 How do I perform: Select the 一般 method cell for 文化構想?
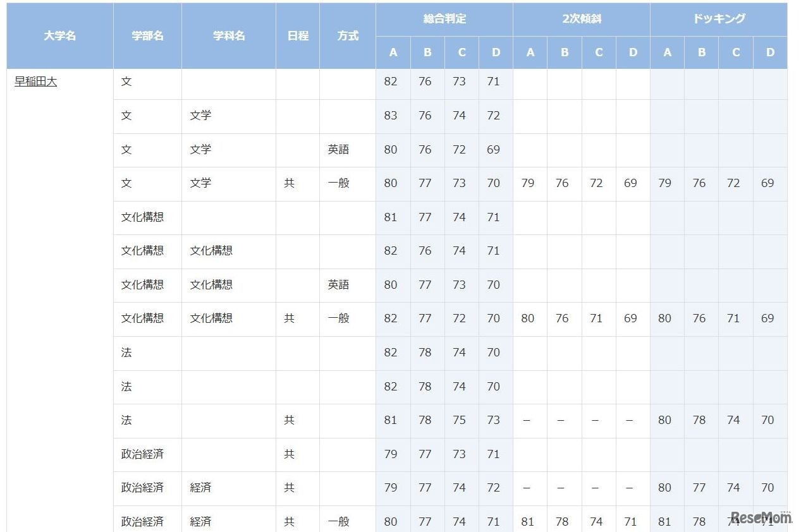[x=339, y=318]
